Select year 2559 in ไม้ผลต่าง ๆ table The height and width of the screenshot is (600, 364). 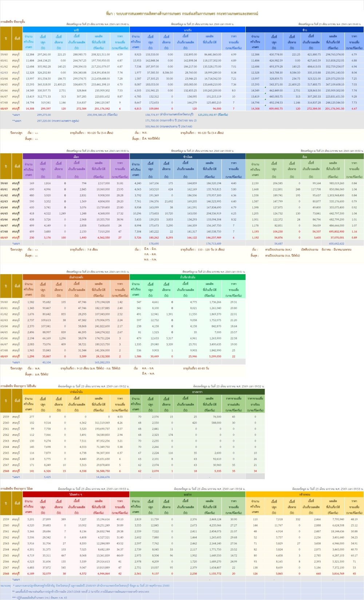click(6, 519)
